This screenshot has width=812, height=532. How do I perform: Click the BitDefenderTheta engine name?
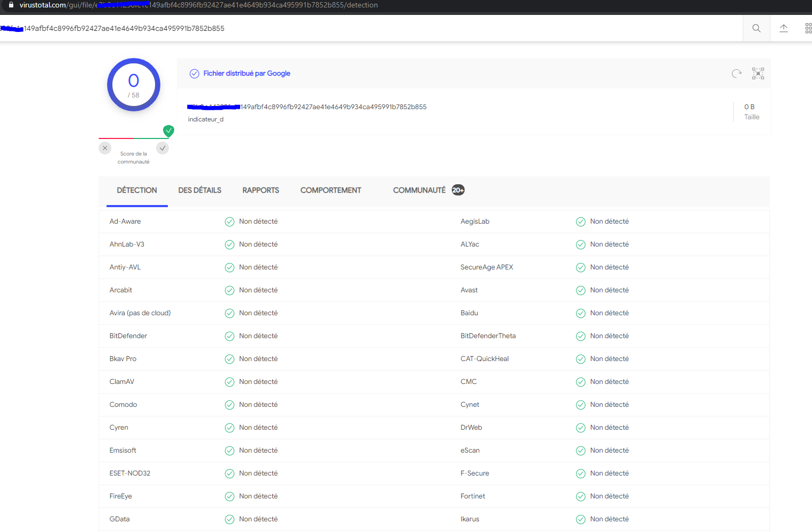[x=488, y=336]
